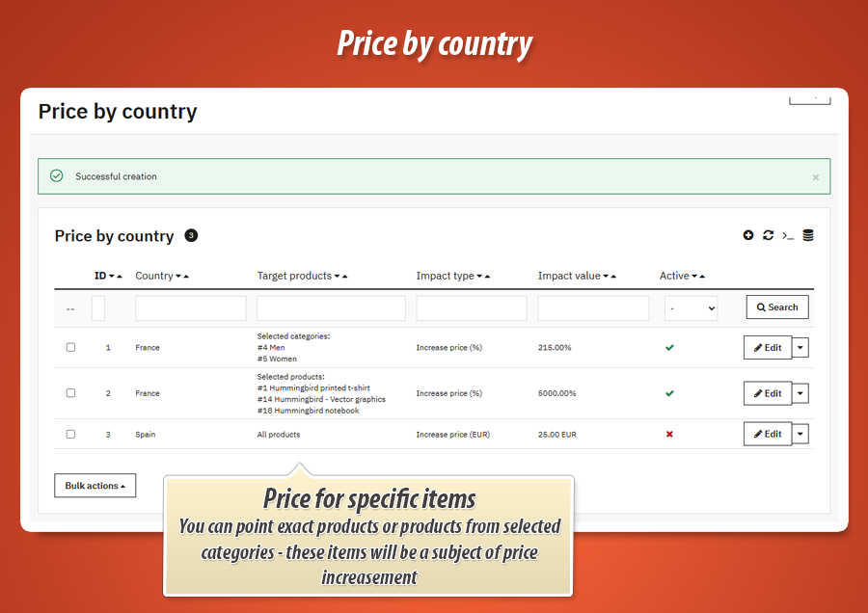This screenshot has height=613, width=868.
Task: Dismiss the Successful creation alert
Action: pyautogui.click(x=816, y=177)
